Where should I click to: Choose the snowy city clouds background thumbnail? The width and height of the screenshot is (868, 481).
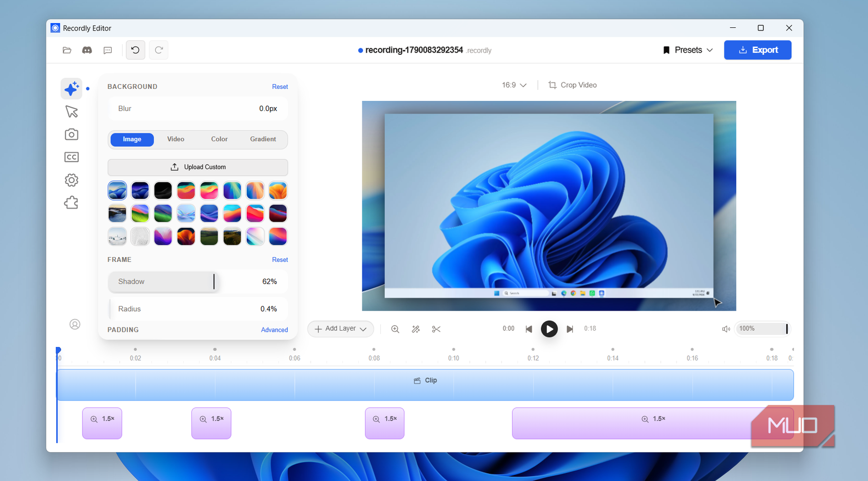pos(117,237)
